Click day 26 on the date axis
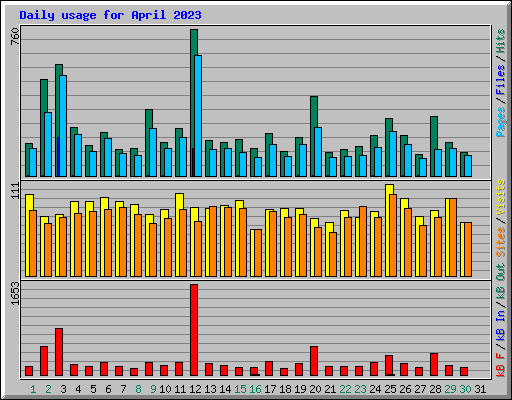 tap(405, 389)
